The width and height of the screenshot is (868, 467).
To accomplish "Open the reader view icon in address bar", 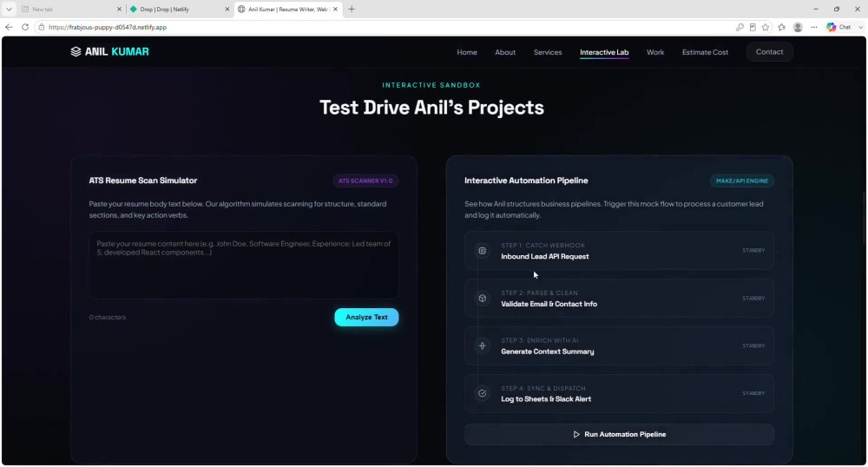I will click(753, 27).
